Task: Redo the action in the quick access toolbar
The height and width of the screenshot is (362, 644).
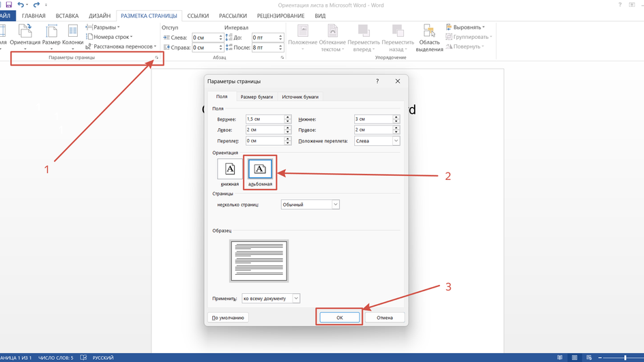Action: point(36,5)
